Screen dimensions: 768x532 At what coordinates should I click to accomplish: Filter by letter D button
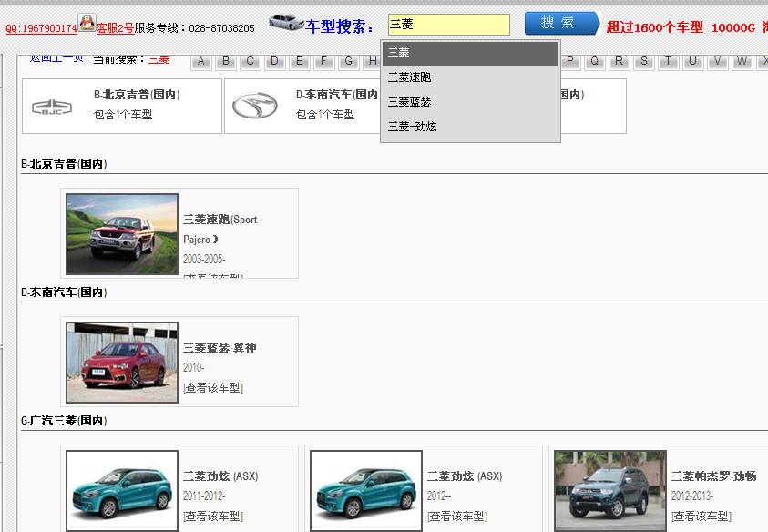[275, 62]
